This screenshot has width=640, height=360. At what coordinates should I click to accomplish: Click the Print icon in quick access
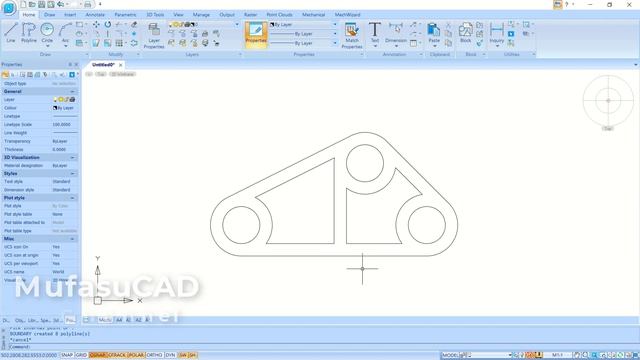(x=87, y=4)
